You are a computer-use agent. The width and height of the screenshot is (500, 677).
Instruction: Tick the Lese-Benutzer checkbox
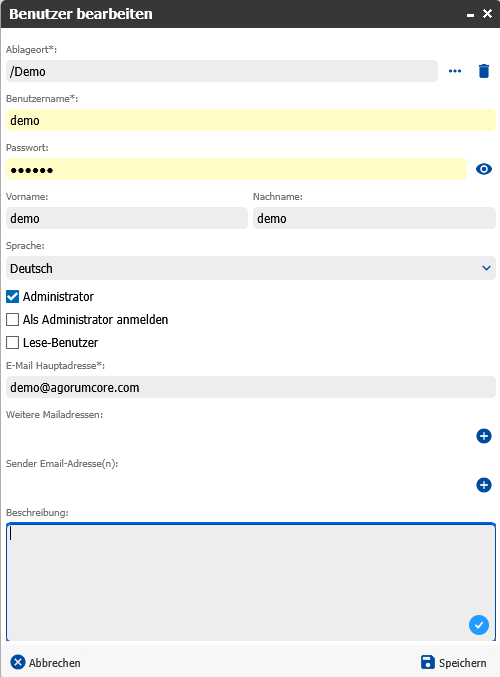pos(13,342)
